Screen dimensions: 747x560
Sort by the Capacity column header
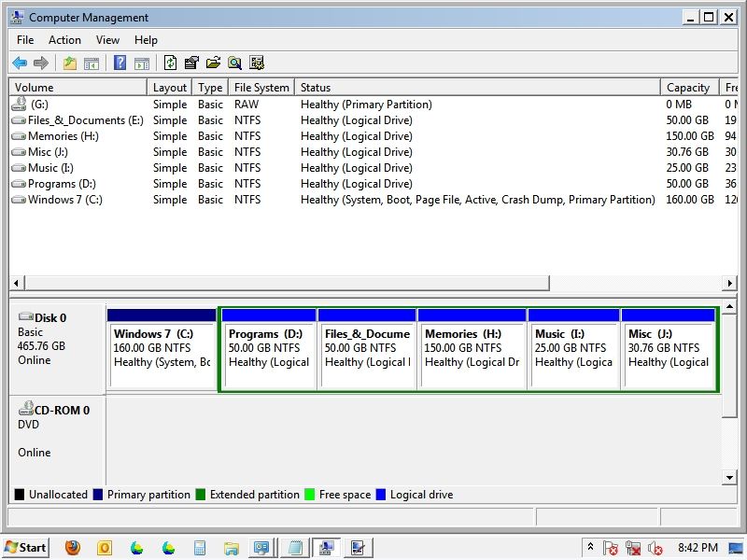tap(688, 88)
